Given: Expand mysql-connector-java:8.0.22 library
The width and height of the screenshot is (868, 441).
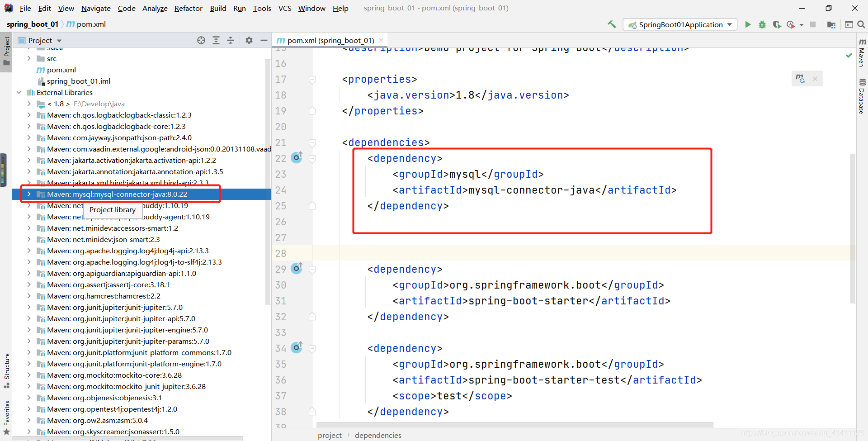Looking at the screenshot, I should point(29,194).
